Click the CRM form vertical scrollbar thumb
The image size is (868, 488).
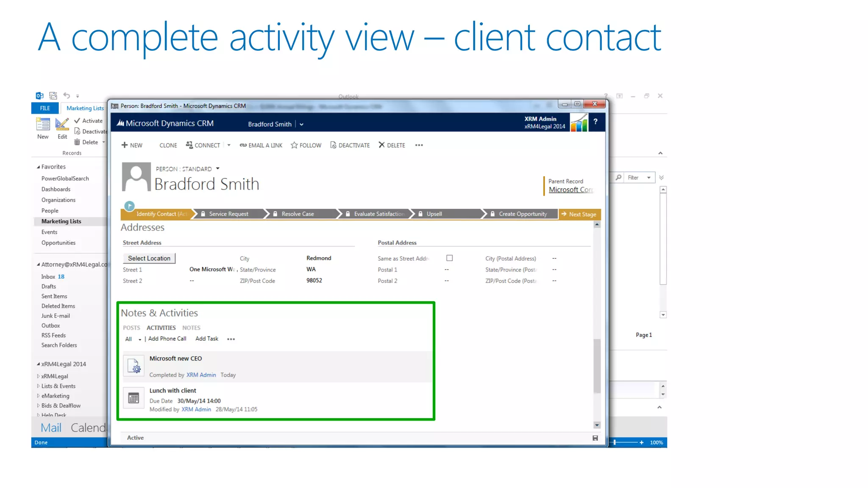[597, 366]
